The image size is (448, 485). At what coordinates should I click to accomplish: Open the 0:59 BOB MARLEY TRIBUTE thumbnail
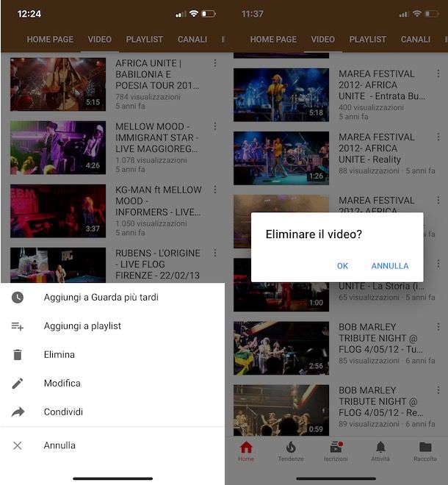tap(281, 411)
